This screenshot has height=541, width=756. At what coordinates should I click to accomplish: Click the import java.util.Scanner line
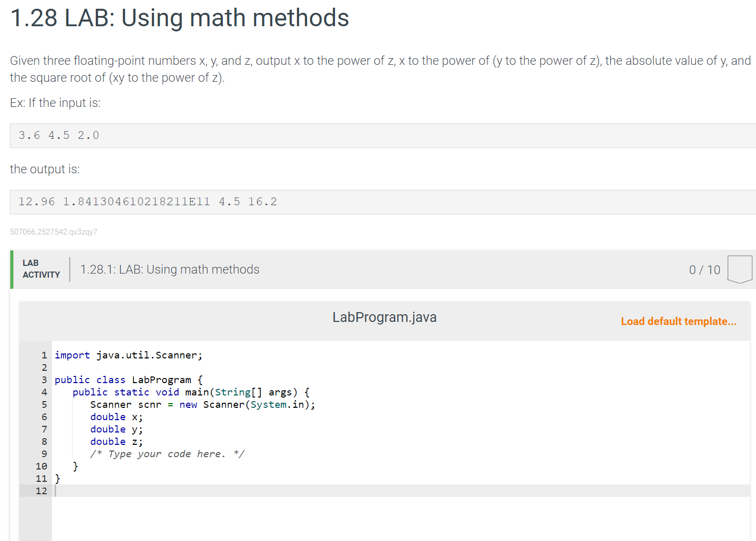pyautogui.click(x=129, y=355)
